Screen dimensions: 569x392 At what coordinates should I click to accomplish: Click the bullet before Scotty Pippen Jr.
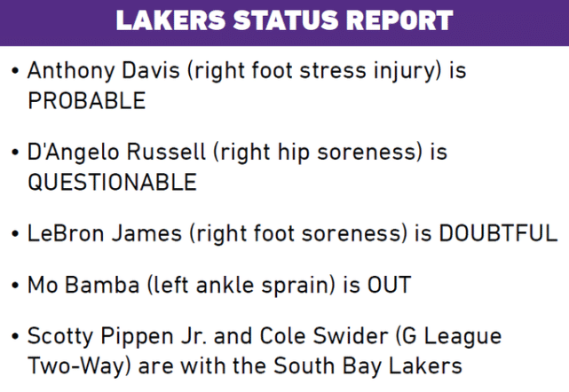point(15,336)
